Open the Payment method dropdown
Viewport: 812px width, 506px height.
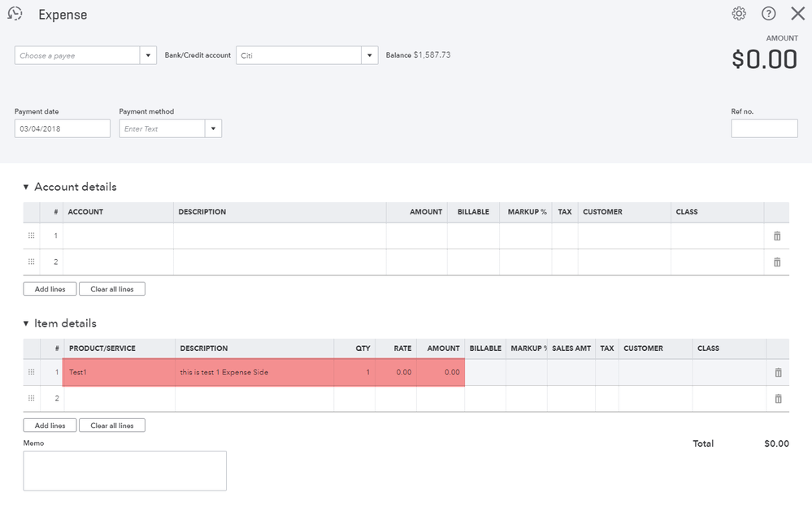(x=213, y=128)
